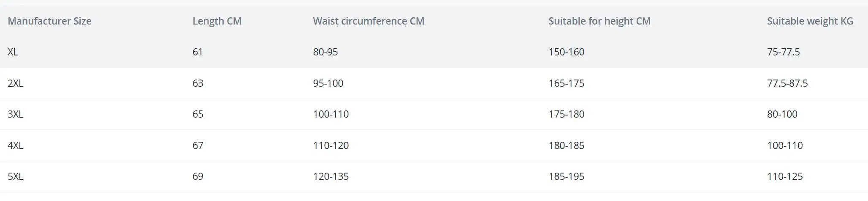The width and height of the screenshot is (868, 201).
Task: Click the height range 150-160
Action: tap(566, 52)
